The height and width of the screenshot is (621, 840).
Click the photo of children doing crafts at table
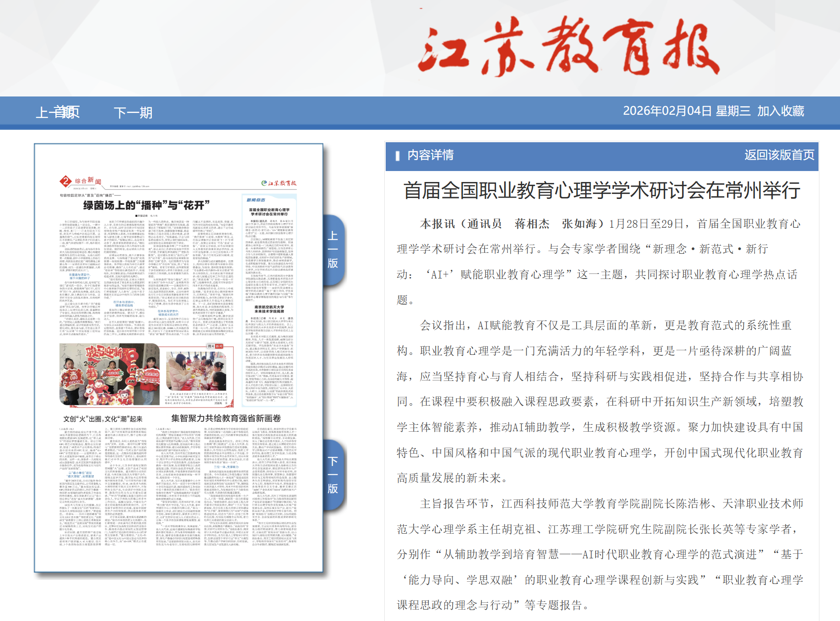coord(196,370)
